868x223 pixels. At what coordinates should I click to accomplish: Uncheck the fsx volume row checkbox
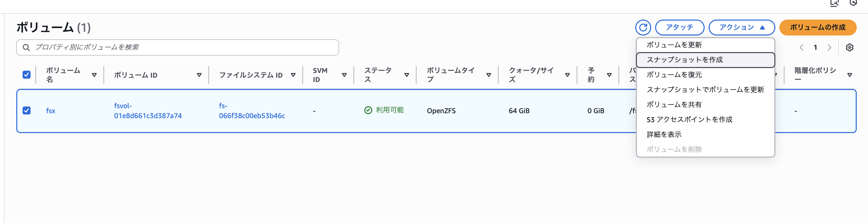(x=27, y=111)
